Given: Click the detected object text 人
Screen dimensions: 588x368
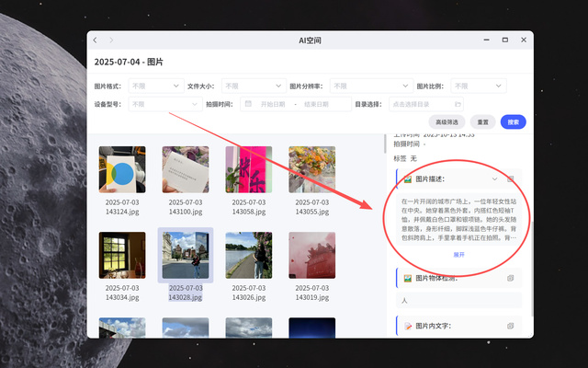Looking at the screenshot, I should 404,301.
